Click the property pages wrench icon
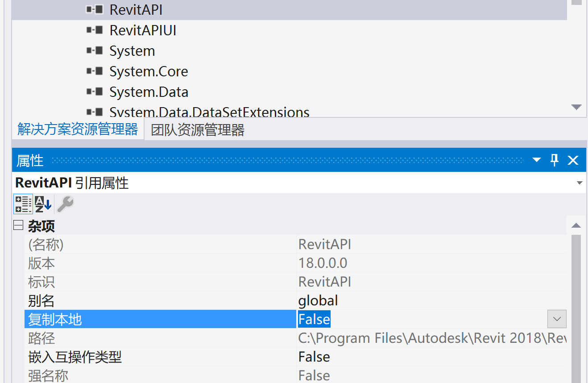 [x=64, y=204]
